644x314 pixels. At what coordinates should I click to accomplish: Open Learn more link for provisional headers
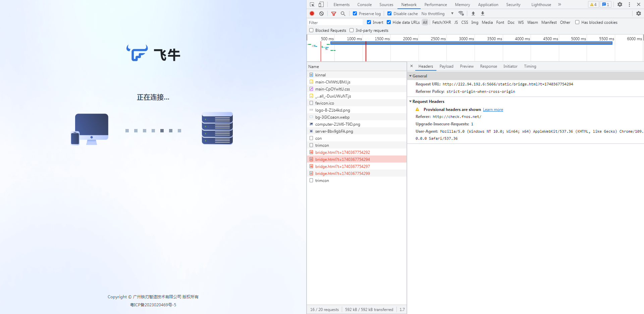click(493, 110)
